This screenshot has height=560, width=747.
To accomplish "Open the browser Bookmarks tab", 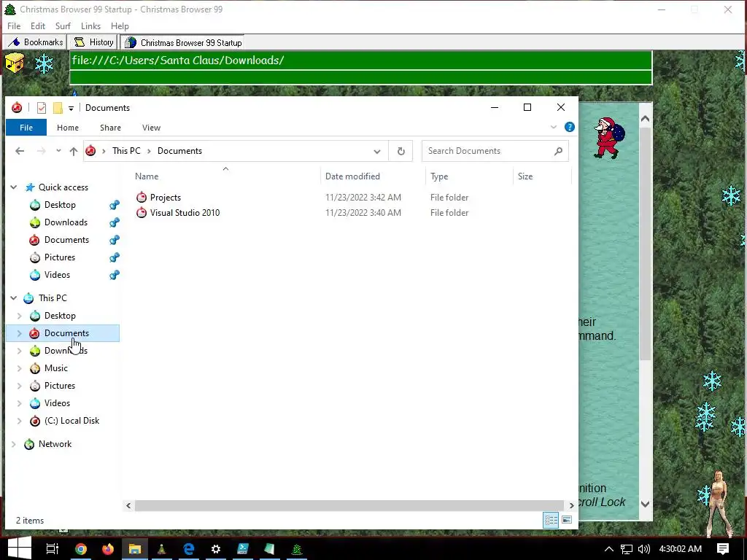I will 35,42.
